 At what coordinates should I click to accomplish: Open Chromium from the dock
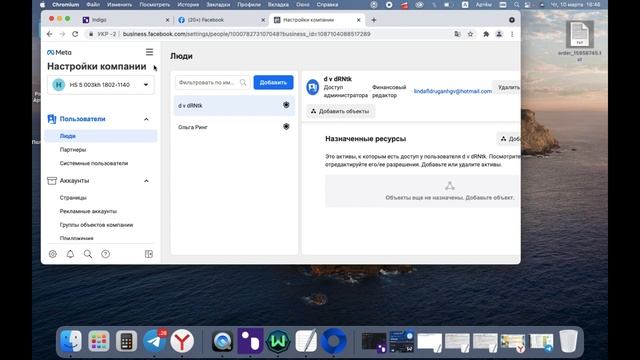pos(333,341)
